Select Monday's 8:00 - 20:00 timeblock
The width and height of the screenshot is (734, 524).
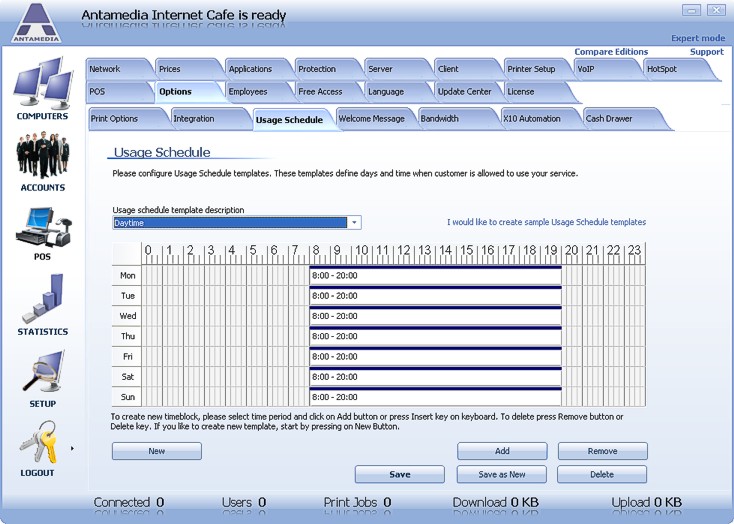[435, 275]
